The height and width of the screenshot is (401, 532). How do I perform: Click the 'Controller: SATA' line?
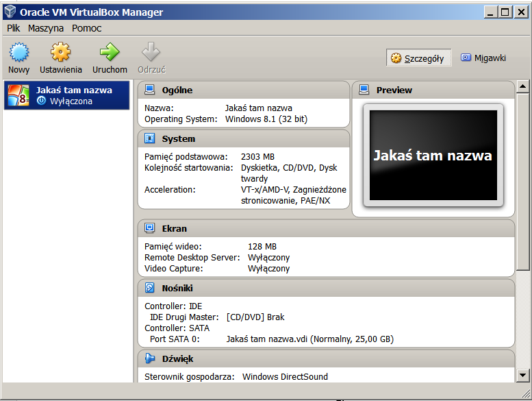point(177,328)
